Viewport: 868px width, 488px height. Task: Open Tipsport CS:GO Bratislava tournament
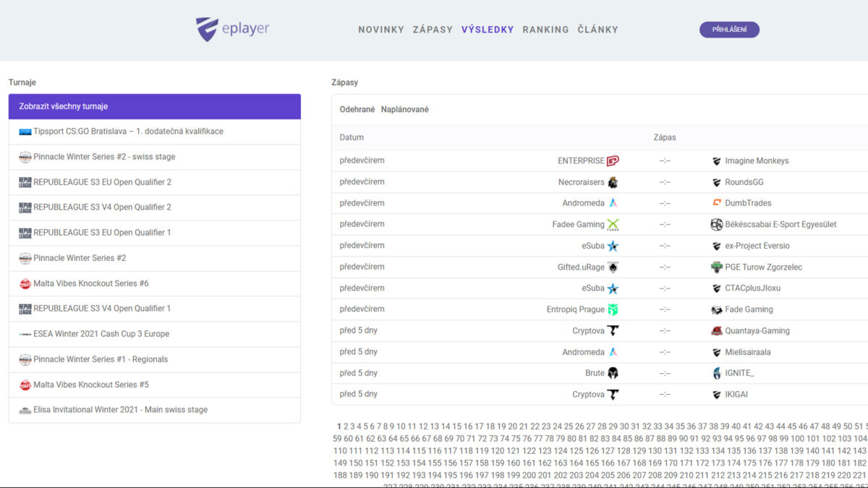point(155,132)
